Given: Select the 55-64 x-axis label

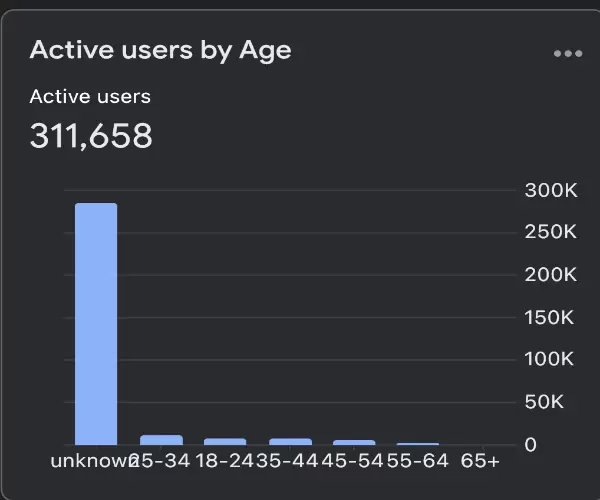Looking at the screenshot, I should 418,461.
